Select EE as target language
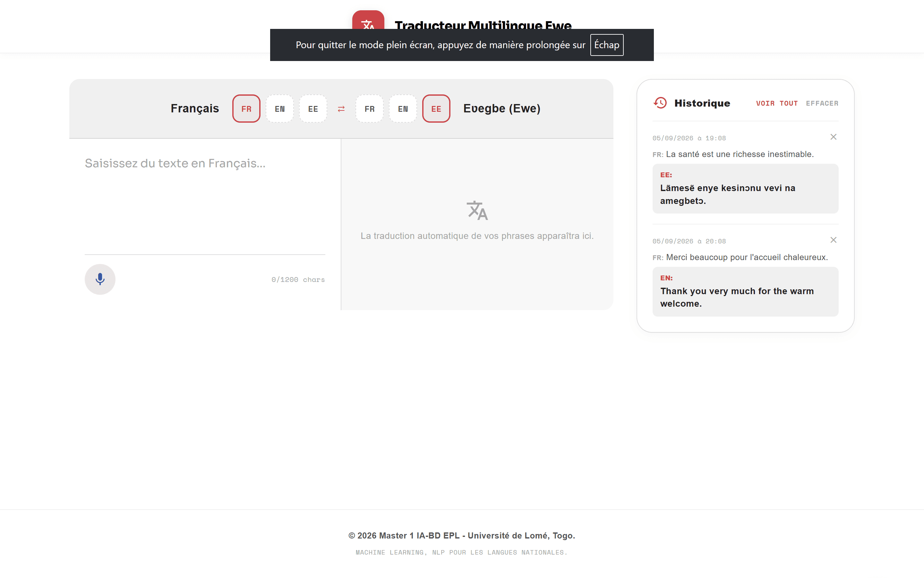This screenshot has height=578, width=924. coord(436,109)
